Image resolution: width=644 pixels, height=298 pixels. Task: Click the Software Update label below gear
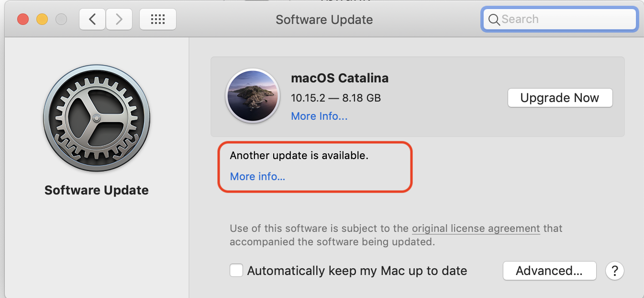(97, 190)
